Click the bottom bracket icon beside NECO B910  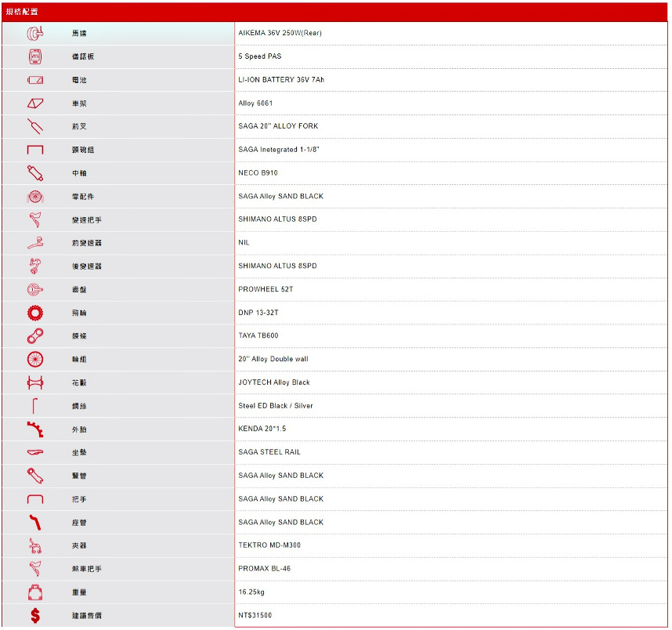pos(35,173)
